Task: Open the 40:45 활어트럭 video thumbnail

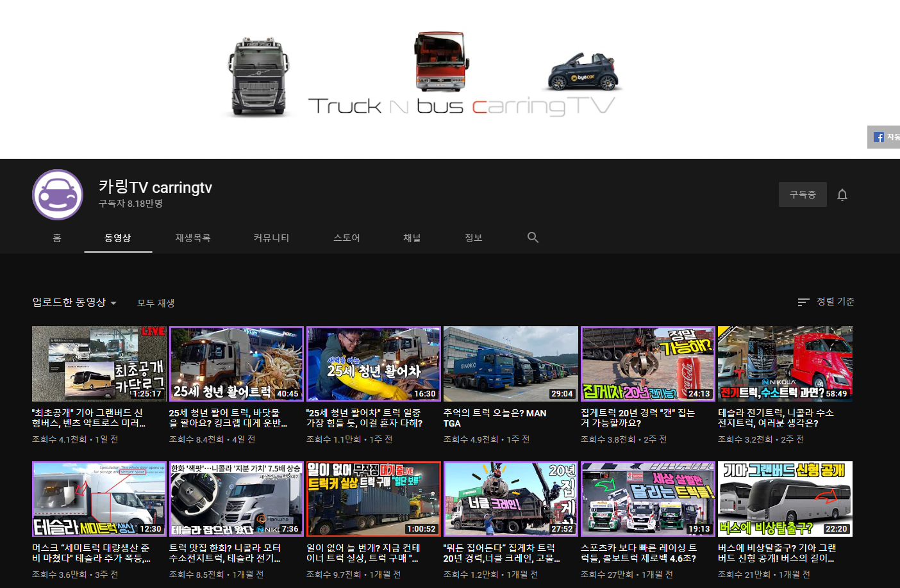Action: pos(237,364)
